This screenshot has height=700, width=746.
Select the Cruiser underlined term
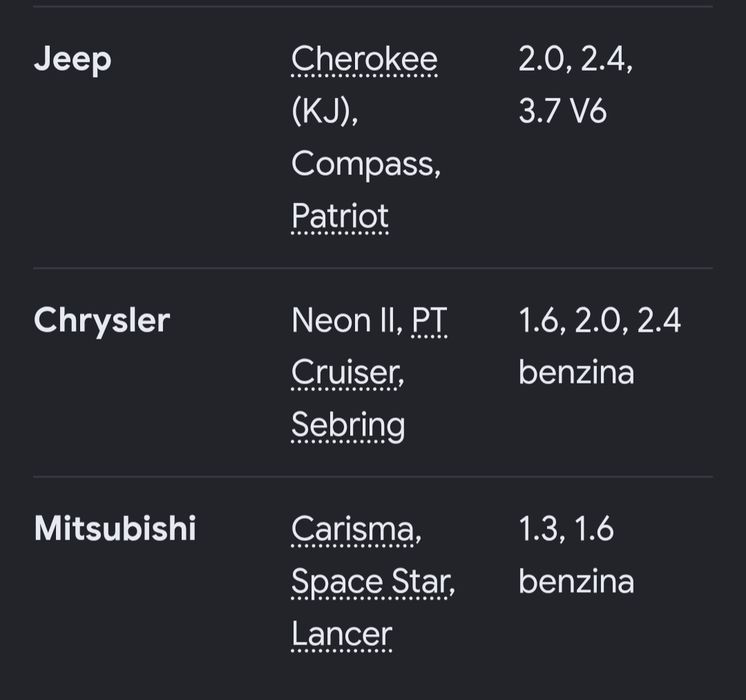pos(347,373)
